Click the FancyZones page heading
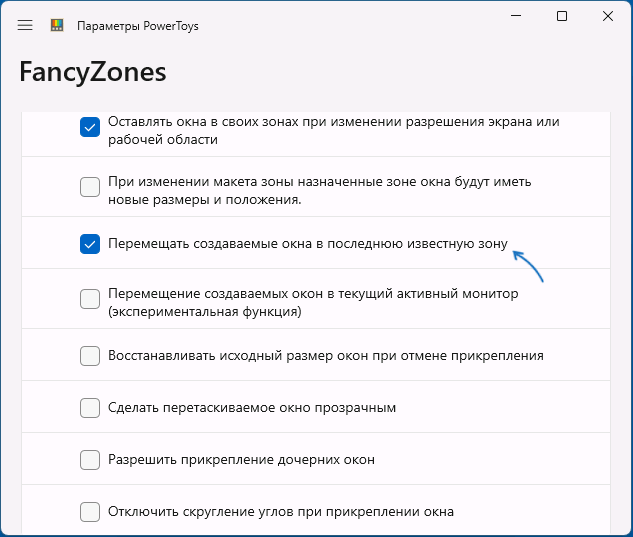The image size is (633, 537). coord(92,73)
